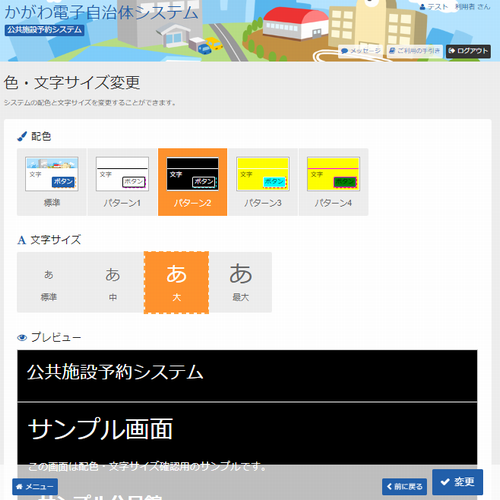Image resolution: width=500 pixels, height=500 pixels.
Task: Go back with 前に戻る button
Action: pyautogui.click(x=404, y=487)
